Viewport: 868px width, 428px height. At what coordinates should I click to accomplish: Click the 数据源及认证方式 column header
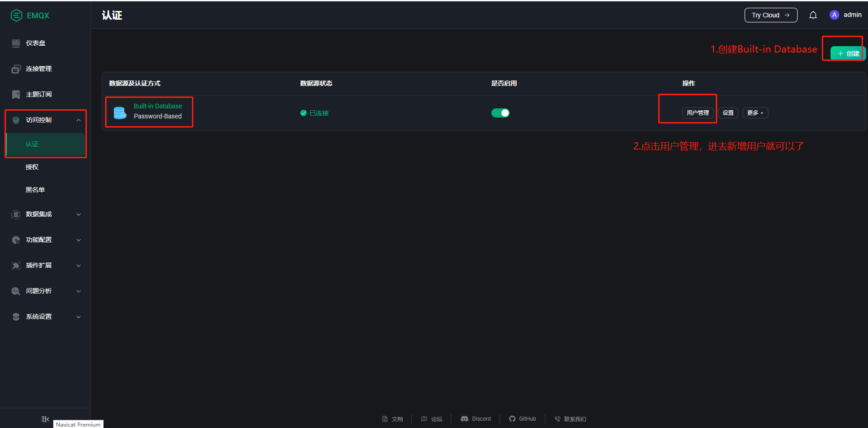135,83
